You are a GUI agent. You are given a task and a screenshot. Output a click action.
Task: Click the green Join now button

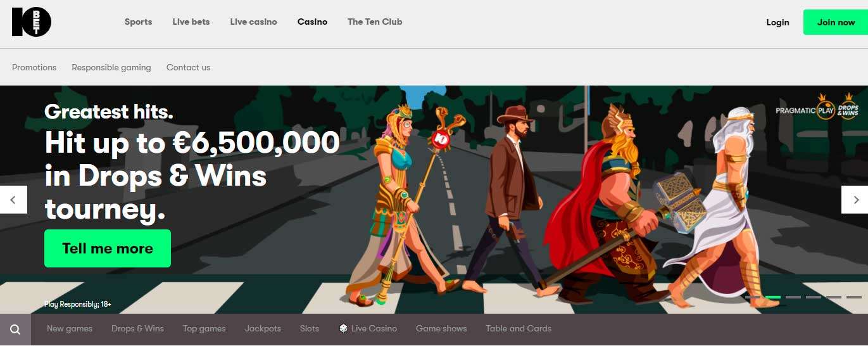tap(836, 22)
